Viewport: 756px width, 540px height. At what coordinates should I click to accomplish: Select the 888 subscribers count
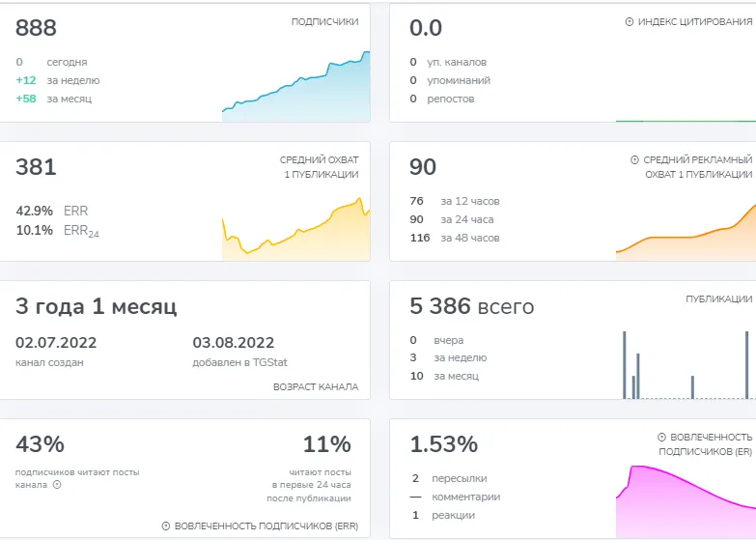tap(36, 28)
